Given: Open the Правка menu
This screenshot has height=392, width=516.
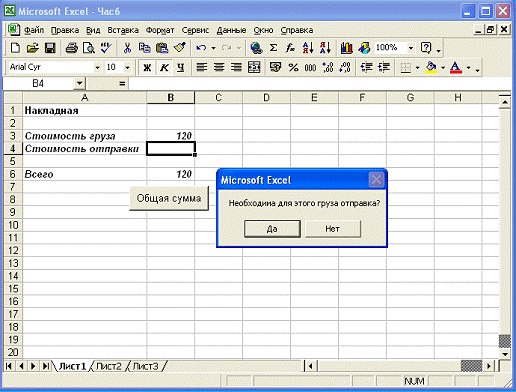Looking at the screenshot, I should click(x=65, y=30).
